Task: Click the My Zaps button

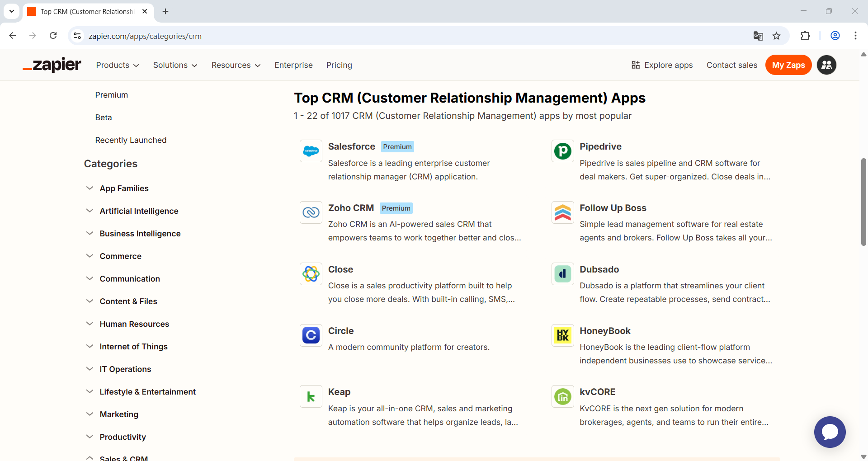Action: tap(788, 65)
